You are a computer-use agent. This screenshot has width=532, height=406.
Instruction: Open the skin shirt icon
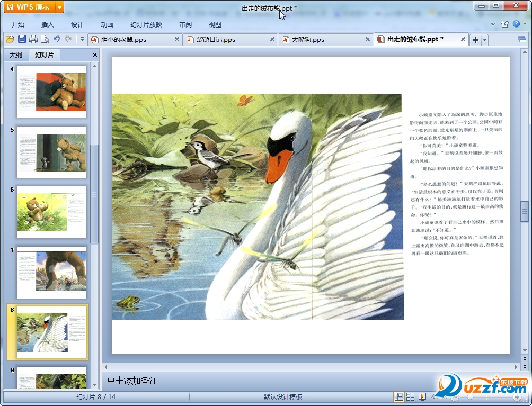pyautogui.click(x=504, y=24)
